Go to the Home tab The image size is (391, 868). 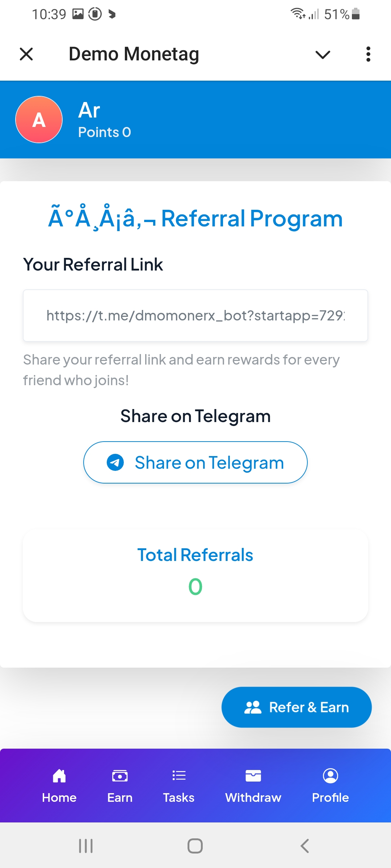59,785
